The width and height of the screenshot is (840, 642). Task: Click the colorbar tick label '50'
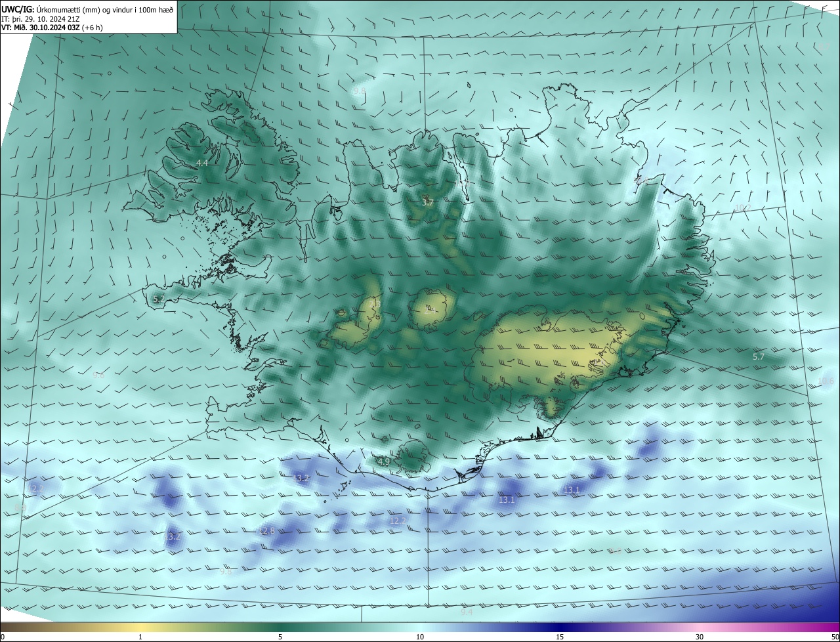835,637
